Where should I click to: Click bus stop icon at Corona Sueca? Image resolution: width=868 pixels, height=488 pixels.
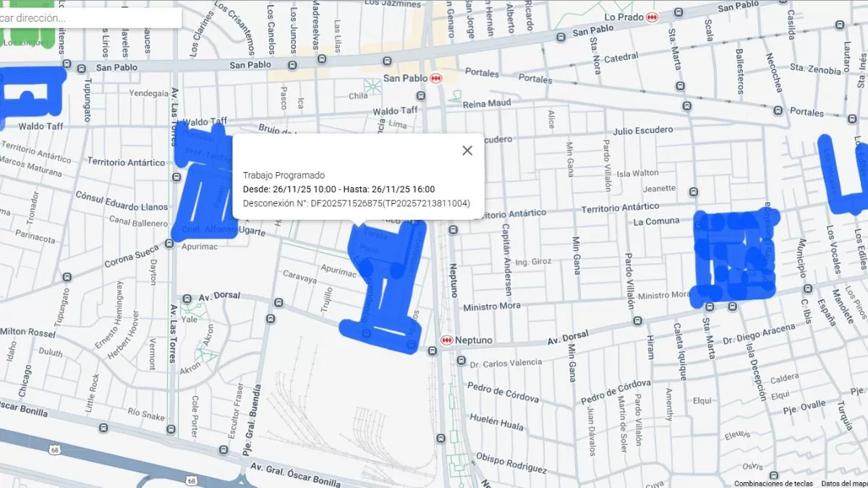(x=169, y=244)
